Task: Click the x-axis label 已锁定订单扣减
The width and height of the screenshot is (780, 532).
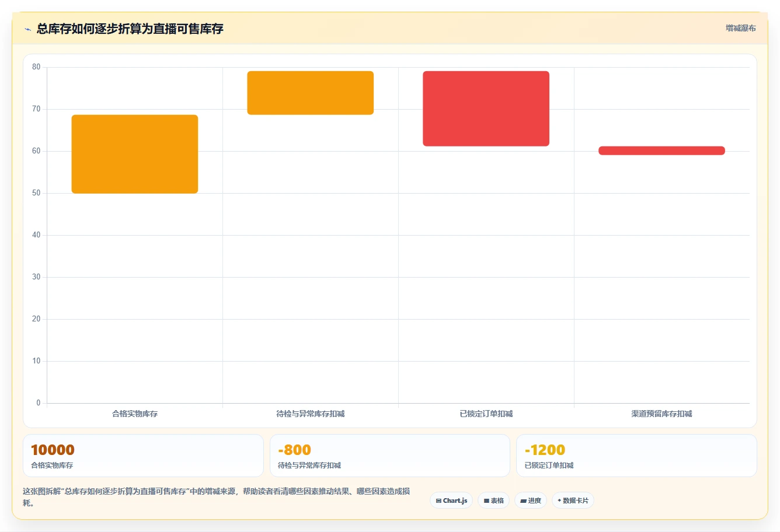Action: coord(486,414)
